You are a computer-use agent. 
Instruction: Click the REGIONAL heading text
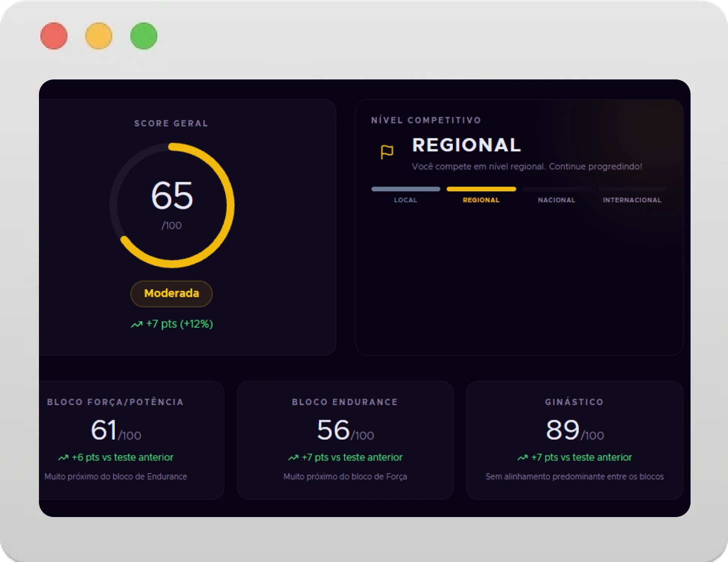click(467, 145)
